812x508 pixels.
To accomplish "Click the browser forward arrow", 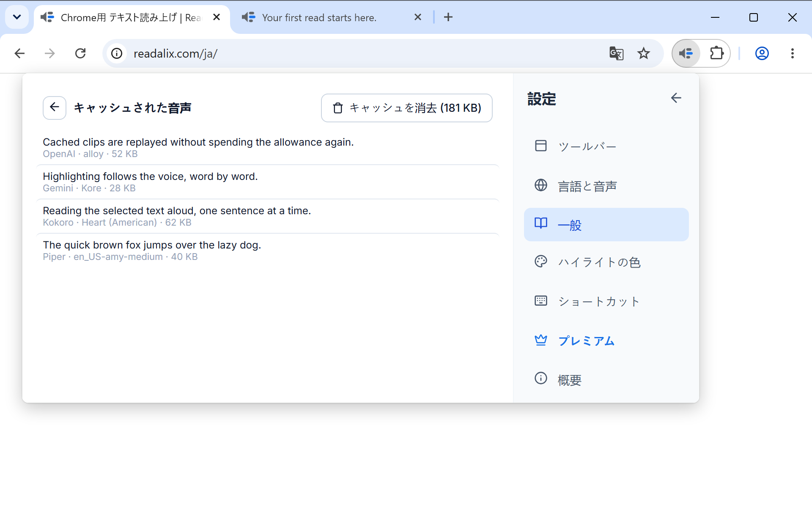I will pos(50,53).
